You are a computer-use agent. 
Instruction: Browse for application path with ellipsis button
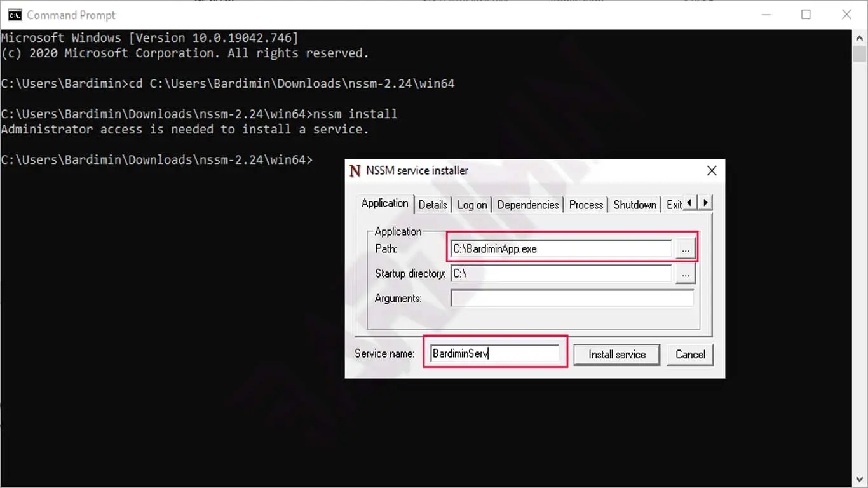coord(685,249)
